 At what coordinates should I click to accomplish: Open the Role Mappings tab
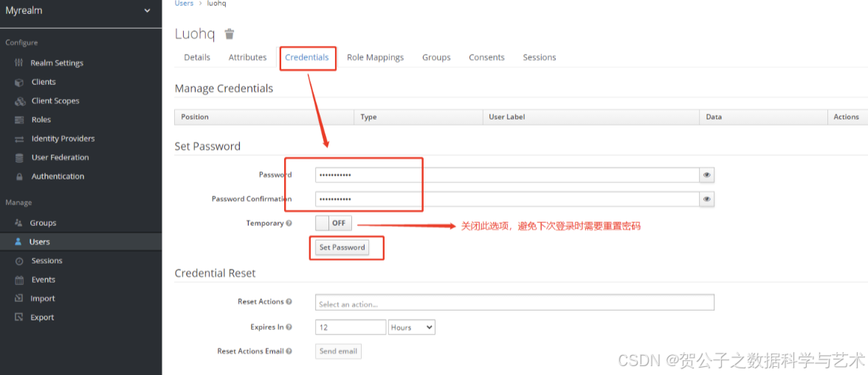click(x=375, y=57)
